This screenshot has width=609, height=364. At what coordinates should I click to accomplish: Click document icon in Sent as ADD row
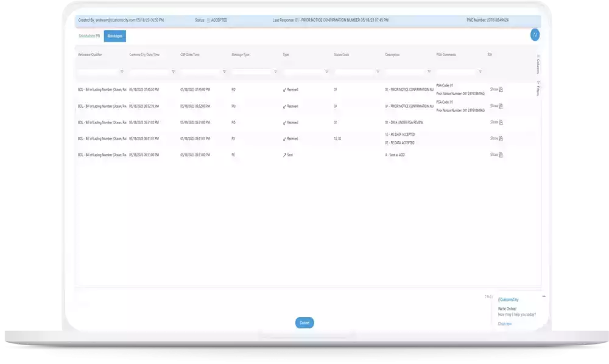[501, 155]
